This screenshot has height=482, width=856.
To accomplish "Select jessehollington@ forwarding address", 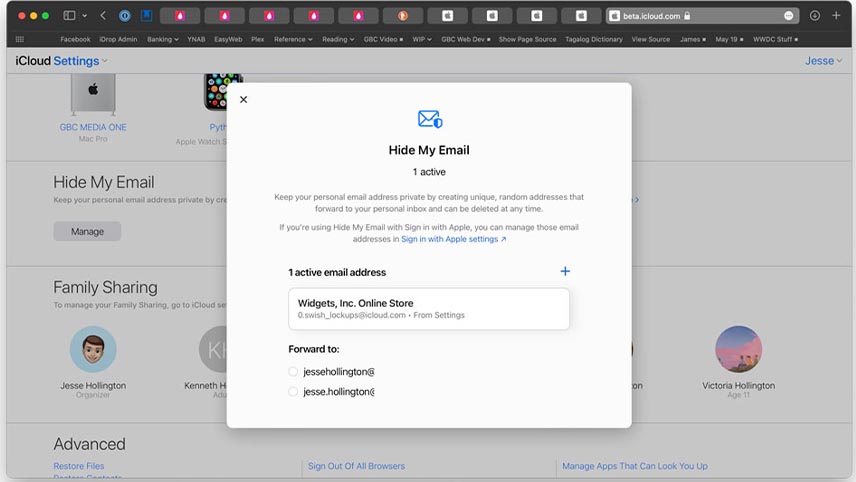I will coord(293,372).
